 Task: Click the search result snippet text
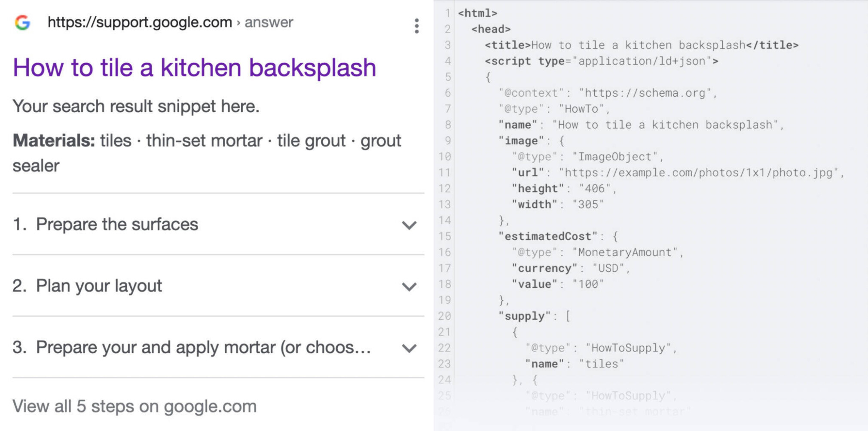pos(136,106)
